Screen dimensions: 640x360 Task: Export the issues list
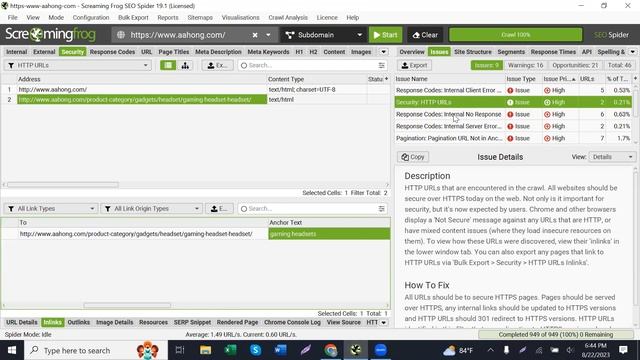click(x=414, y=65)
